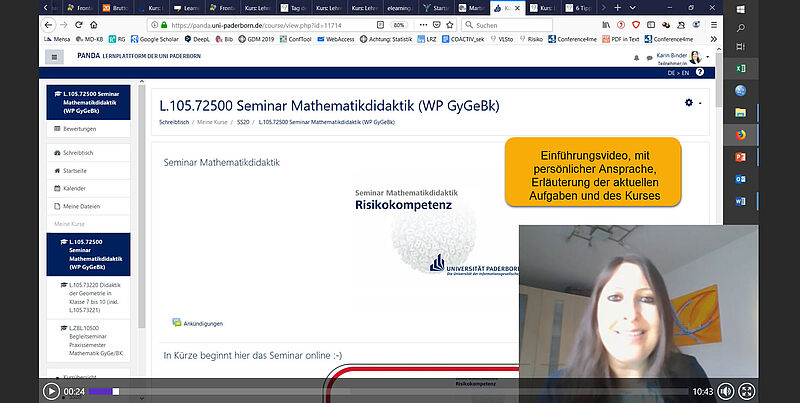Click the browser back arrow
The width and height of the screenshot is (800, 403).
click(48, 24)
